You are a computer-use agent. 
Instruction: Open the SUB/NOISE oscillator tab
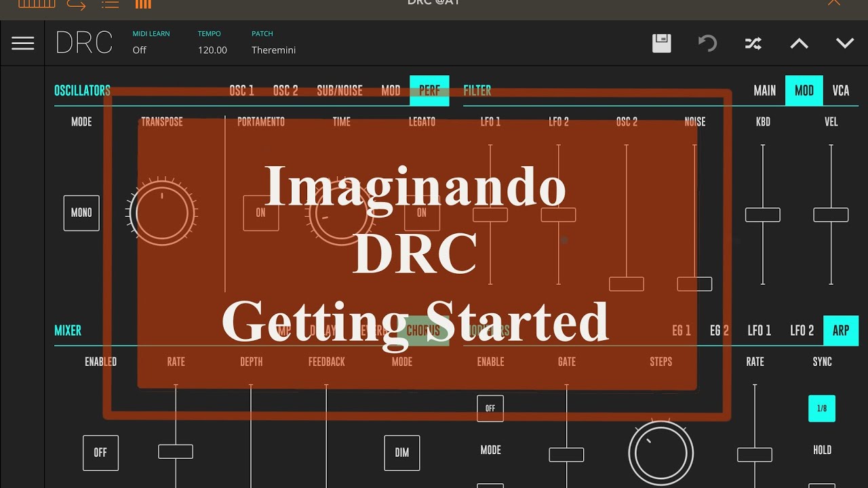[x=340, y=91]
